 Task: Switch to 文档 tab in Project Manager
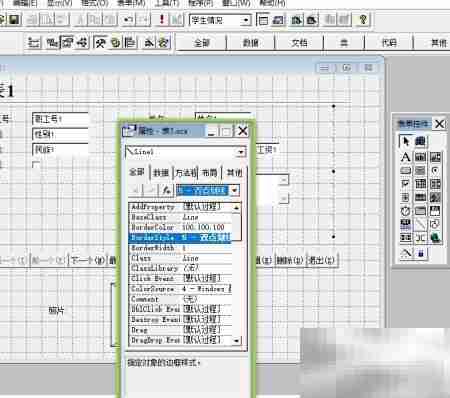299,43
